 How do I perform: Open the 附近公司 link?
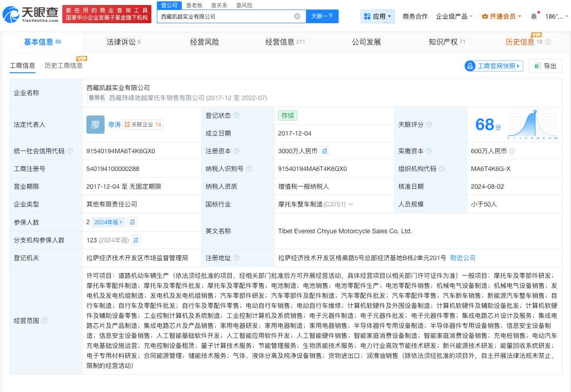(463, 258)
